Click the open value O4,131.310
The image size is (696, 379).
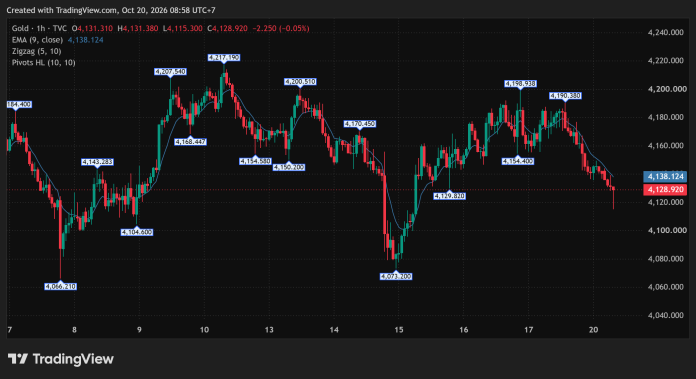click(x=92, y=28)
